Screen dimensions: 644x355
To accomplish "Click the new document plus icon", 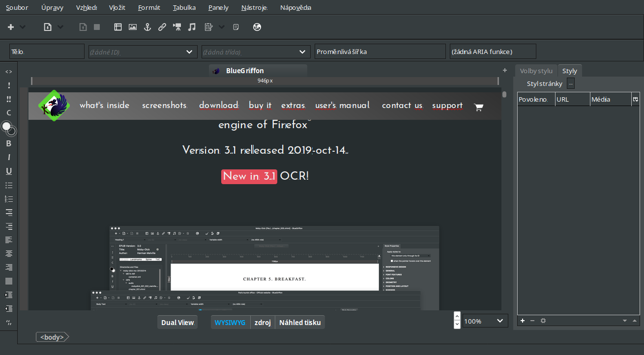I will 11,27.
